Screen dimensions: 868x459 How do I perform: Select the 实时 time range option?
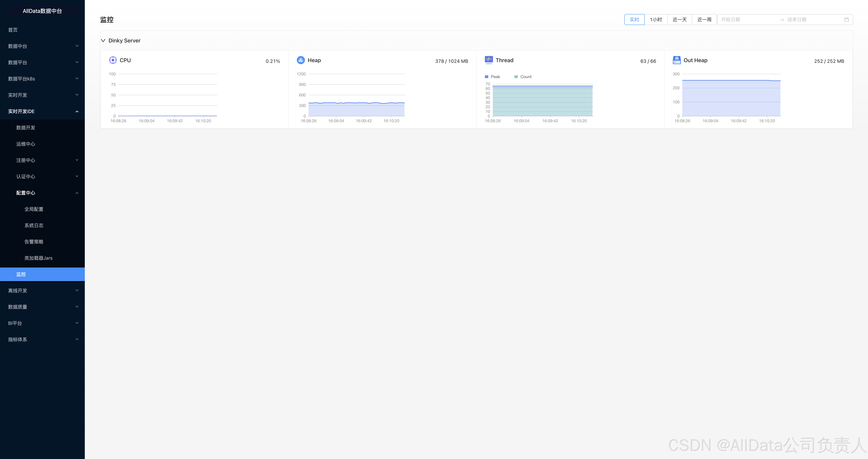634,20
